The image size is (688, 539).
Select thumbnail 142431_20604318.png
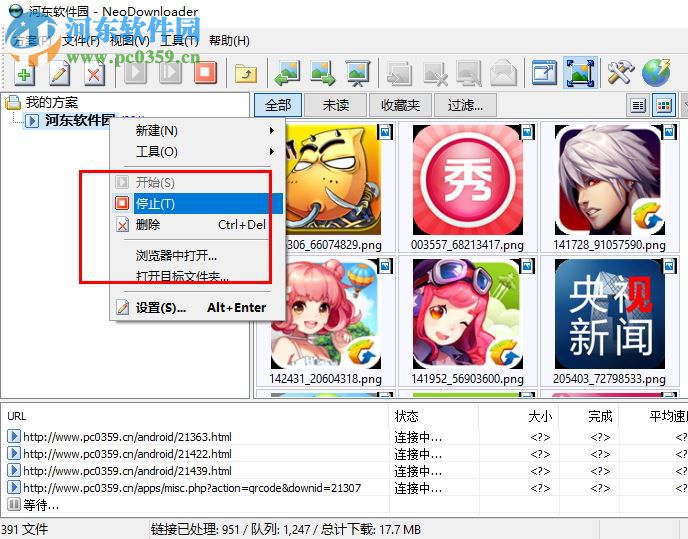(x=325, y=321)
